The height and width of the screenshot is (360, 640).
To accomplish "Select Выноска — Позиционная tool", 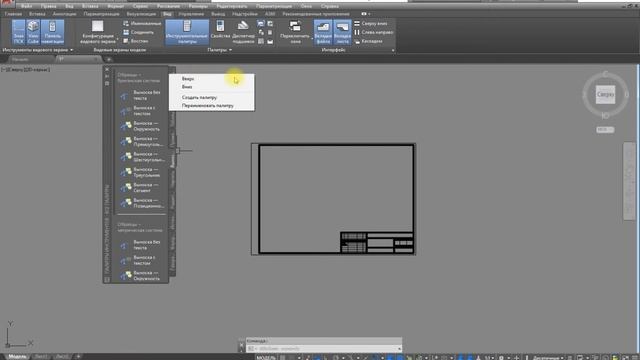I will pos(141,203).
